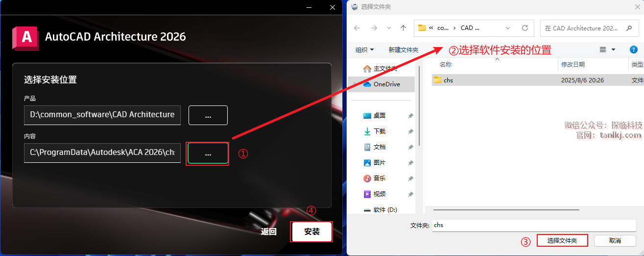Select the 'CAD ...' breadcrumb segment
The image size is (644, 256).
(470, 28)
